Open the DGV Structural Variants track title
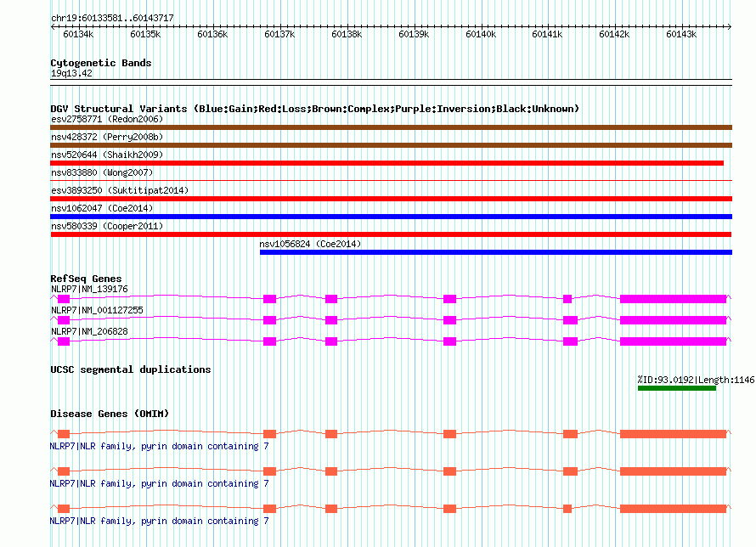Screen dimensions: 756x547 point(314,109)
